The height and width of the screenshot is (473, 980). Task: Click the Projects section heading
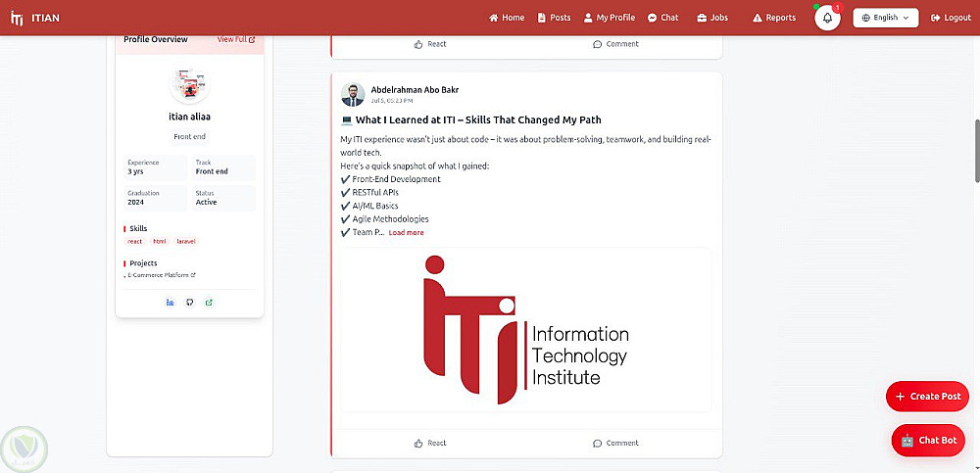click(143, 263)
